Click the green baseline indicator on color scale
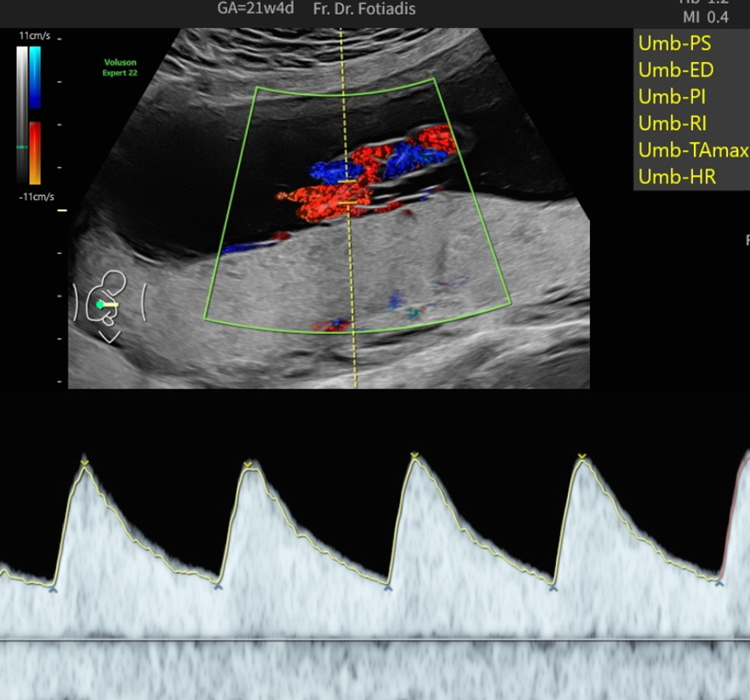Screen dimensions: 750x700 (22, 147)
